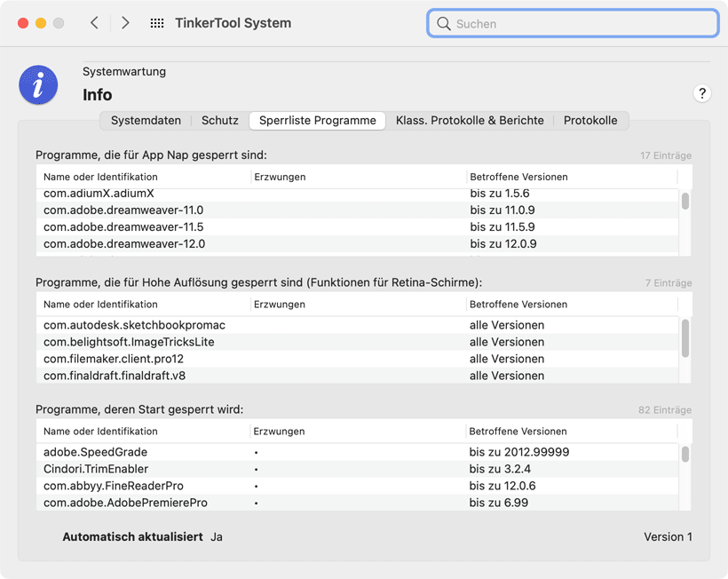The height and width of the screenshot is (579, 728).
Task: Sort App Nap list by Betroffene Versionen
Action: point(572,177)
